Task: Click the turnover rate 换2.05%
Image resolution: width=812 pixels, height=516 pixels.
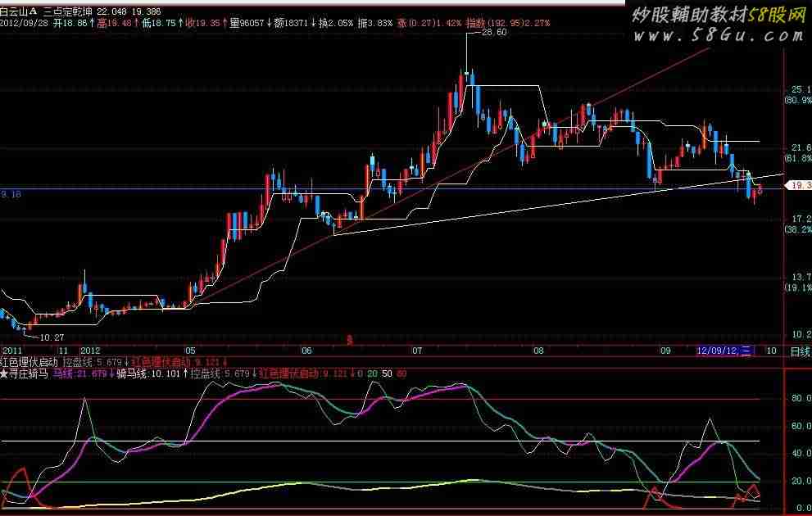Action: pos(336,23)
